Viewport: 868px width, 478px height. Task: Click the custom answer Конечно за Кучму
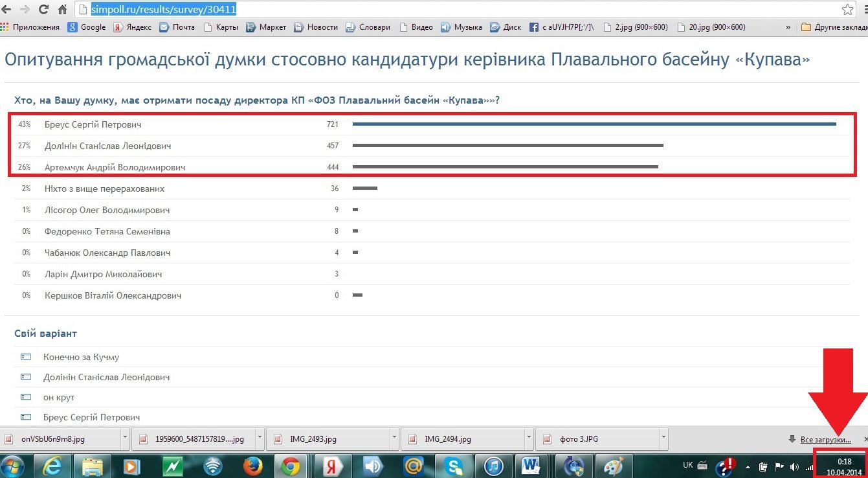coord(81,357)
